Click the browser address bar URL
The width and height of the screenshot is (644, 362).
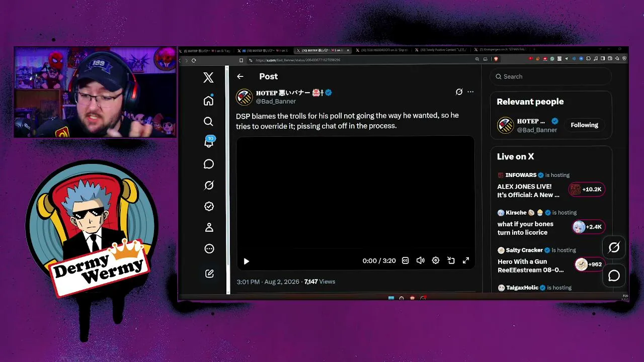298,60
